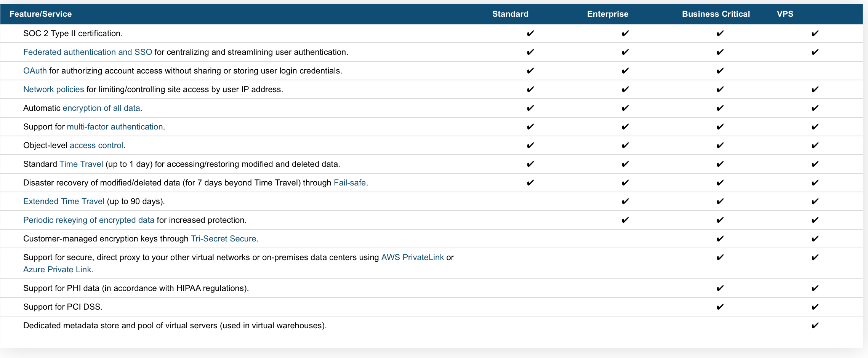
Task: Click the Feature/Service column header
Action: pyautogui.click(x=40, y=14)
